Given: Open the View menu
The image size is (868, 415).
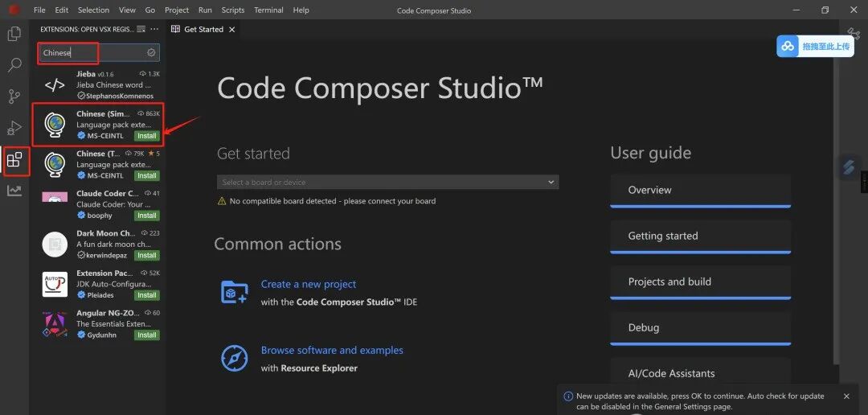Looking at the screenshot, I should 127,10.
